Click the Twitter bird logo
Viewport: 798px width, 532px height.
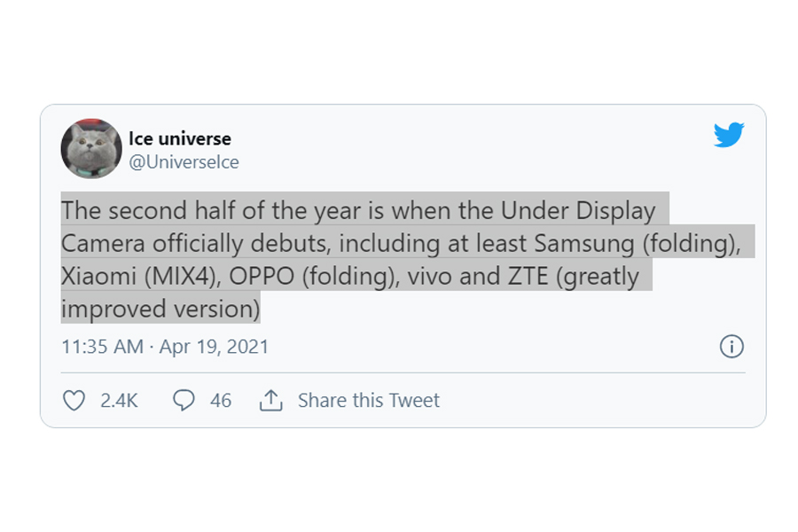[x=729, y=135]
